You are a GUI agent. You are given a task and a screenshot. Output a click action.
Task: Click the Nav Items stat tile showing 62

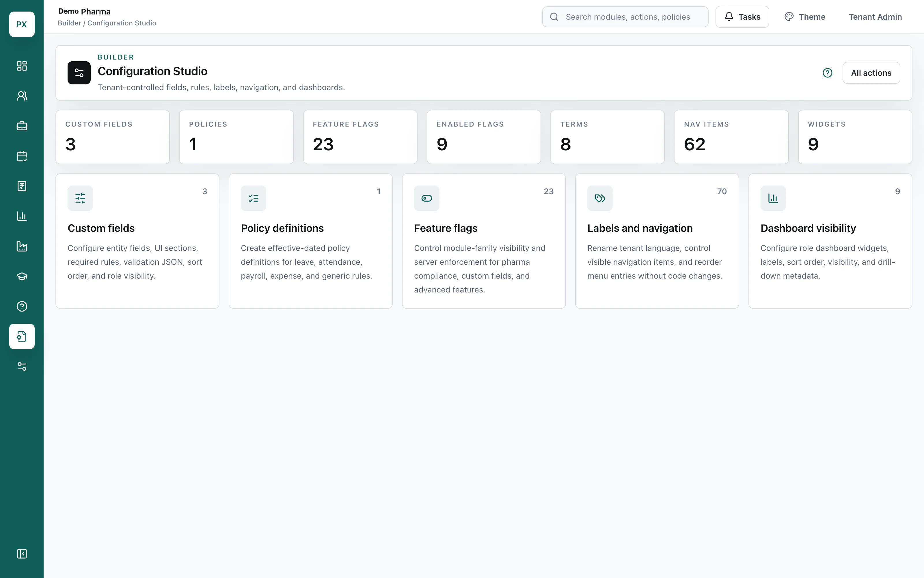coord(731,137)
